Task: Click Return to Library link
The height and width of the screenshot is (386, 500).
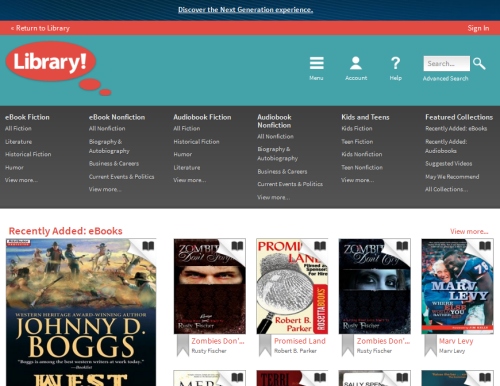Action: [x=40, y=28]
